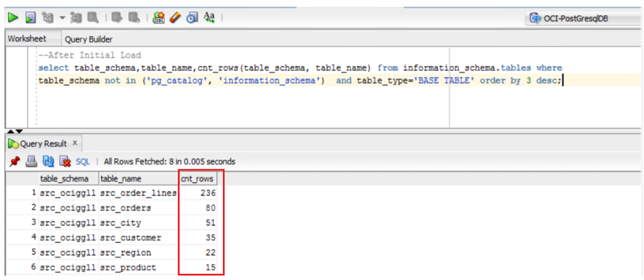The image size is (644, 280).
Task: Click the src_ociggll schema cell in row 6
Action: [x=69, y=267]
